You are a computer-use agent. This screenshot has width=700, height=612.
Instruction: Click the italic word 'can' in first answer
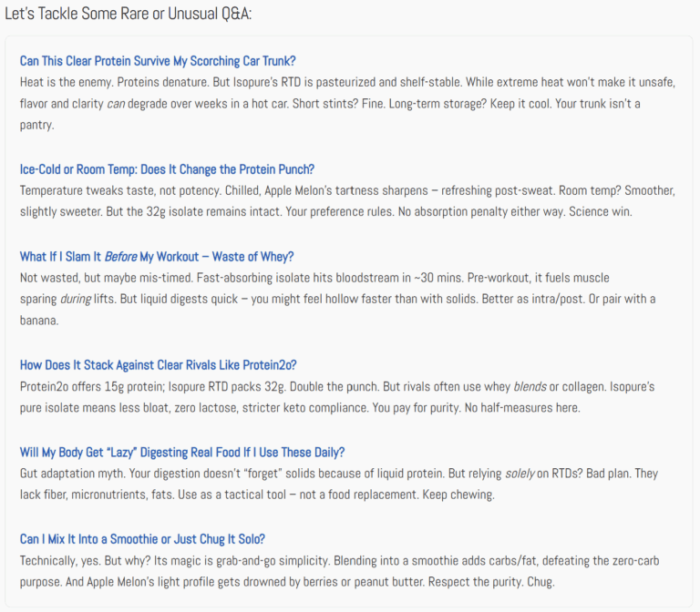[117, 104]
